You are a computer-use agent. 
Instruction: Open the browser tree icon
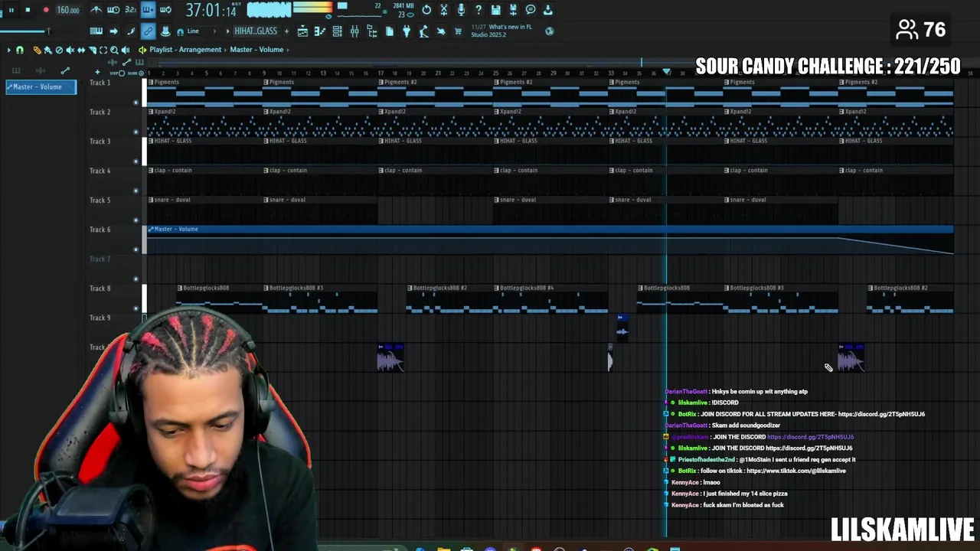pos(372,31)
